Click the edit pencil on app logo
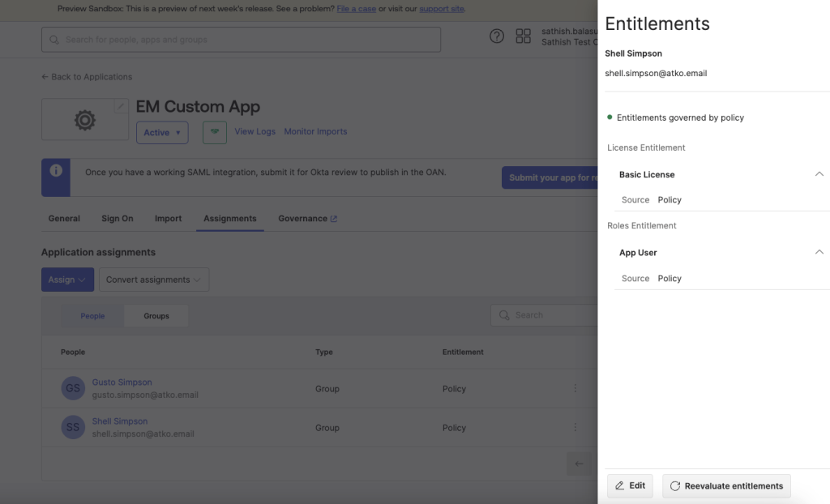 pyautogui.click(x=121, y=106)
